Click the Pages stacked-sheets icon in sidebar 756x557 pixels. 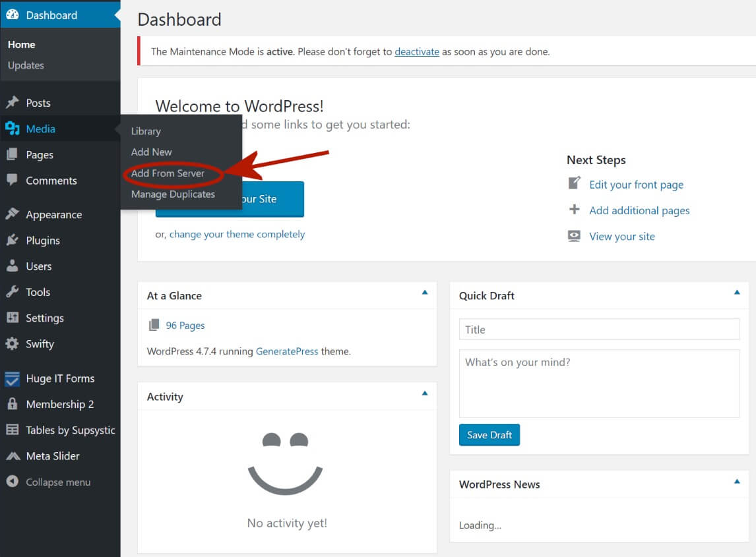tap(13, 154)
